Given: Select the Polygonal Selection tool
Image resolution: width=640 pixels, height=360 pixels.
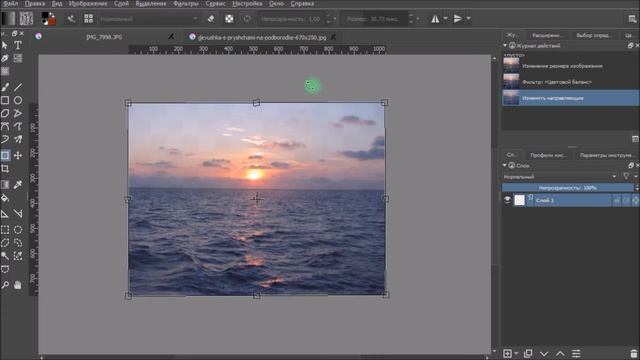Looking at the screenshot, I should [x=5, y=242].
